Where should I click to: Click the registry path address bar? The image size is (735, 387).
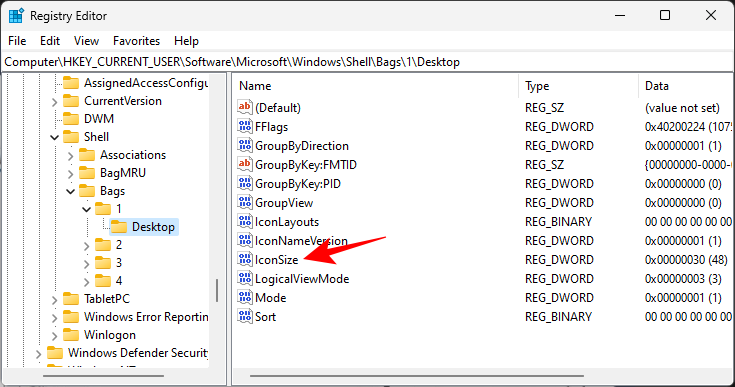click(x=368, y=62)
